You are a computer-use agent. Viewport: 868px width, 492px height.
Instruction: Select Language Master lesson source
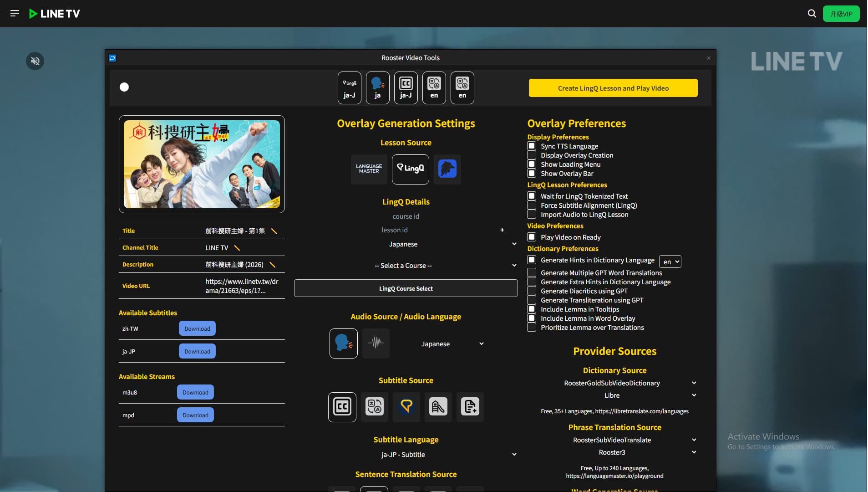pyautogui.click(x=369, y=169)
